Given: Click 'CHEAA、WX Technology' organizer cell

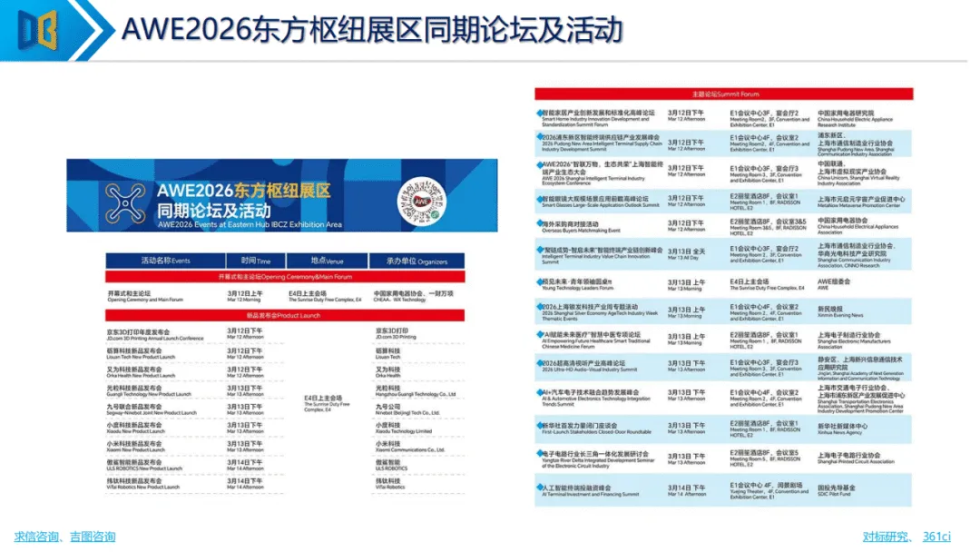Looking at the screenshot, I should point(414,296).
